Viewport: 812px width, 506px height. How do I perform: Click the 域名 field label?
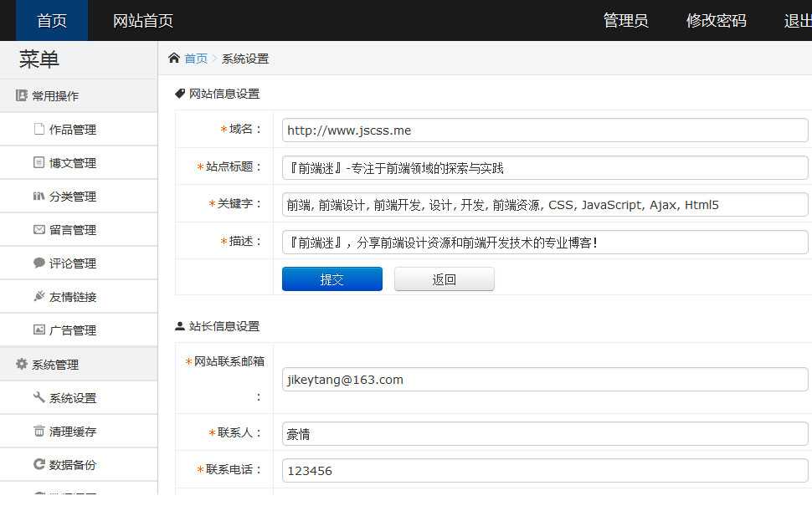(x=241, y=129)
